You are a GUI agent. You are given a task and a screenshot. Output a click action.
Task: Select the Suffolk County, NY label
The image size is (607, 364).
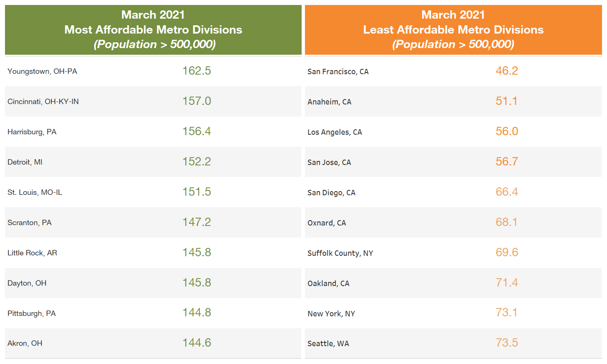(340, 253)
